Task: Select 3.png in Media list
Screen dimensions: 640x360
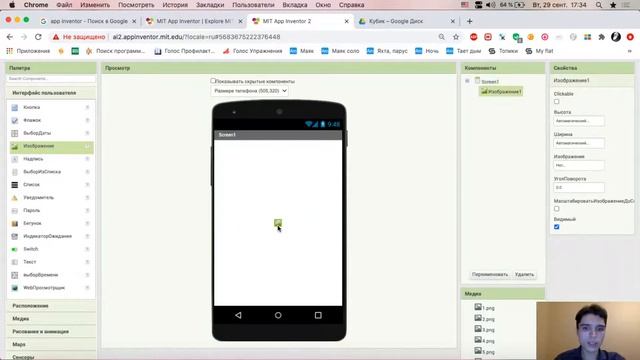Action: [484, 329]
